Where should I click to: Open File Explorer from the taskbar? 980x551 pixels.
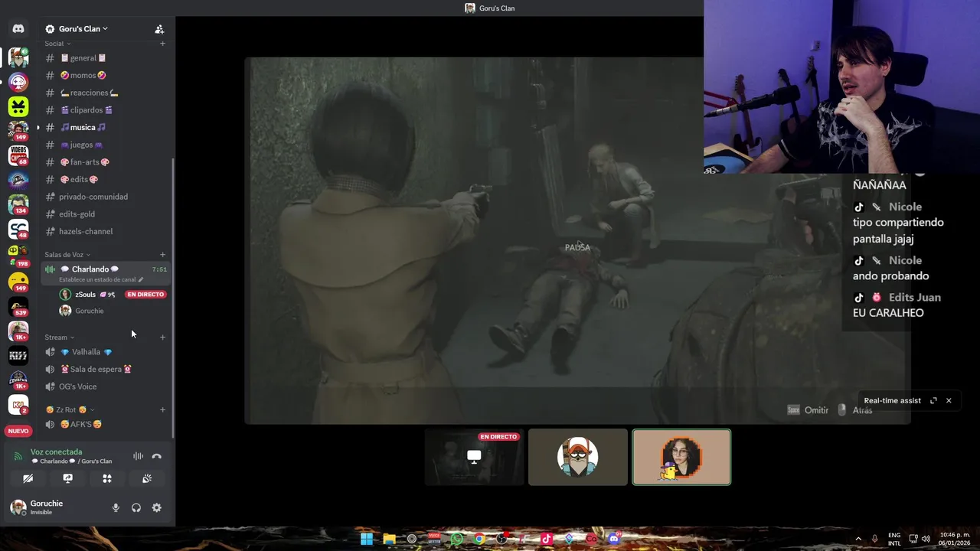pos(389,539)
